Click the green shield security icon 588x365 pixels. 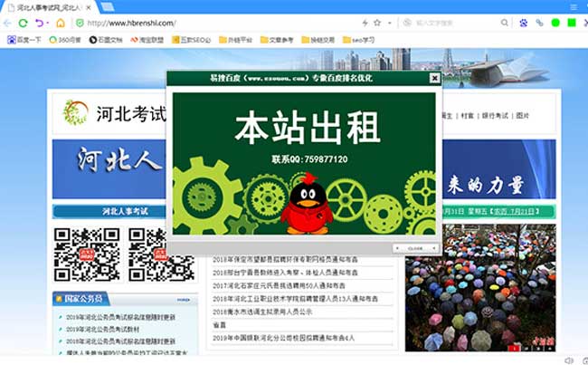pyautogui.click(x=80, y=24)
